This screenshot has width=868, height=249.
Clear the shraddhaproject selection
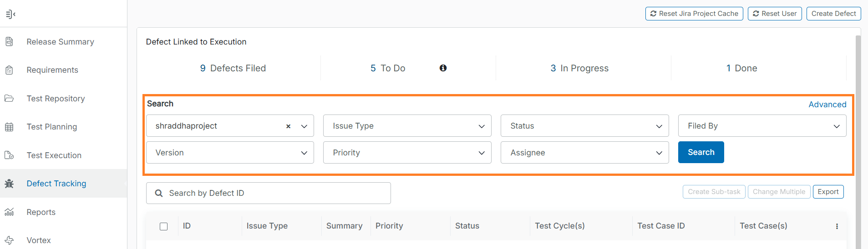coord(288,126)
